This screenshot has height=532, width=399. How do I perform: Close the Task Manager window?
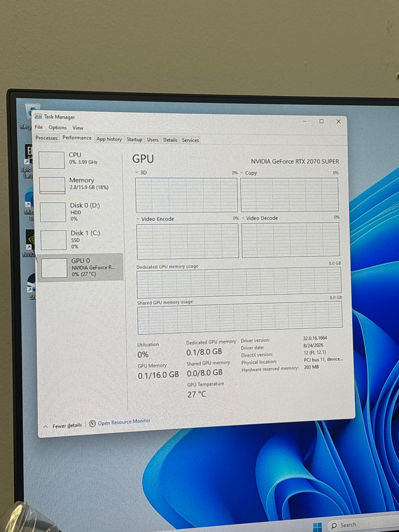[338, 122]
